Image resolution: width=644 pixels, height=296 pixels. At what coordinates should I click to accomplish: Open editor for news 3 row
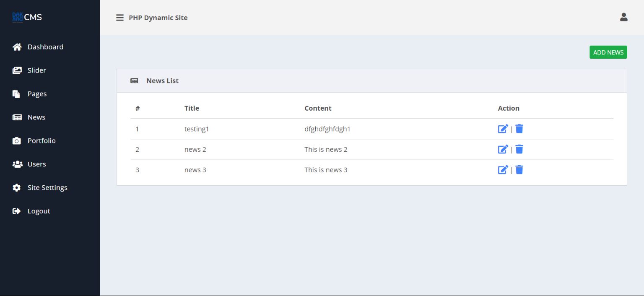pos(503,170)
